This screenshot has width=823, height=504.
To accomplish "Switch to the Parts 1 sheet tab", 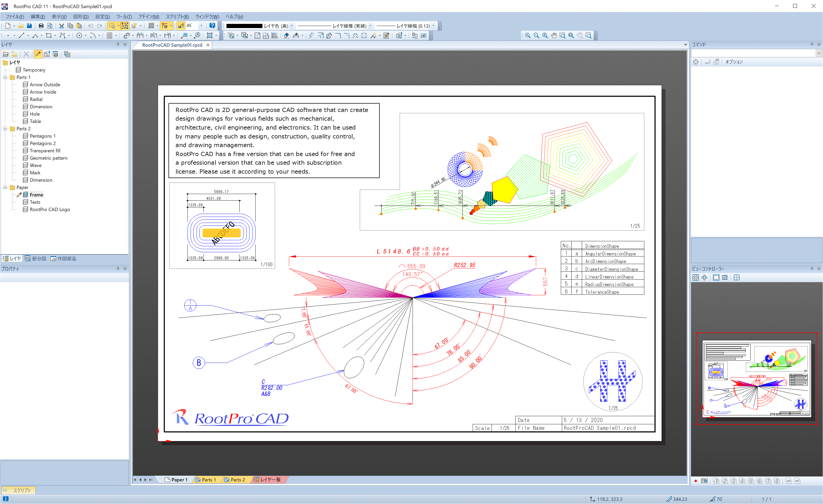I will tap(206, 480).
